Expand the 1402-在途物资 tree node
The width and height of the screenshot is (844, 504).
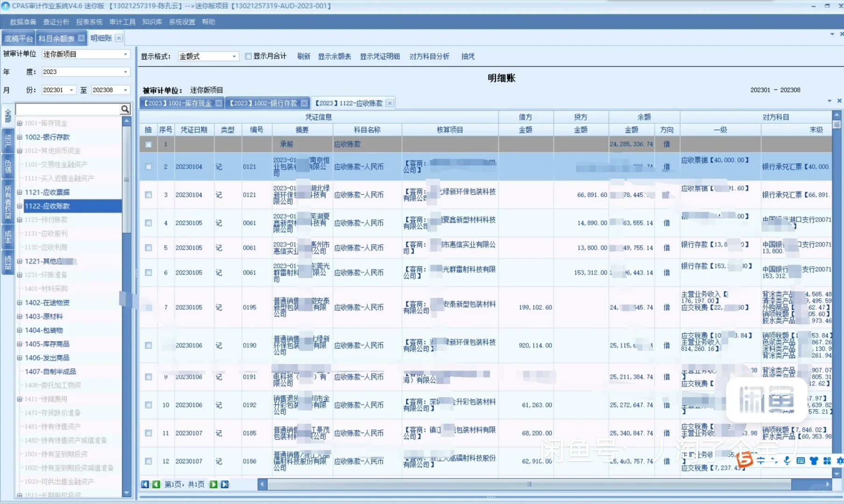[x=20, y=303]
